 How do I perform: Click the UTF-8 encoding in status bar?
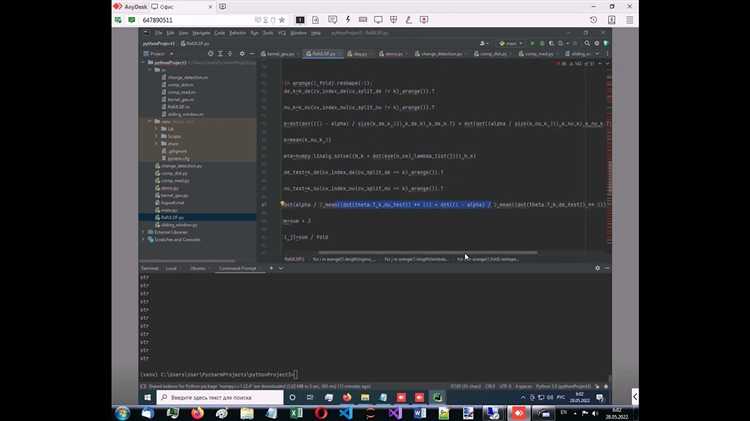505,387
